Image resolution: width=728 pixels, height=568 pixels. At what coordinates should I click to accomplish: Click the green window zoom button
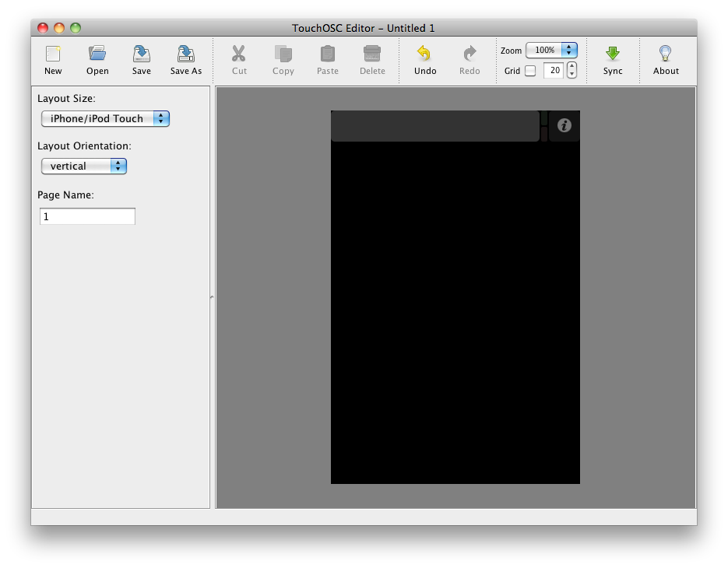pos(76,28)
